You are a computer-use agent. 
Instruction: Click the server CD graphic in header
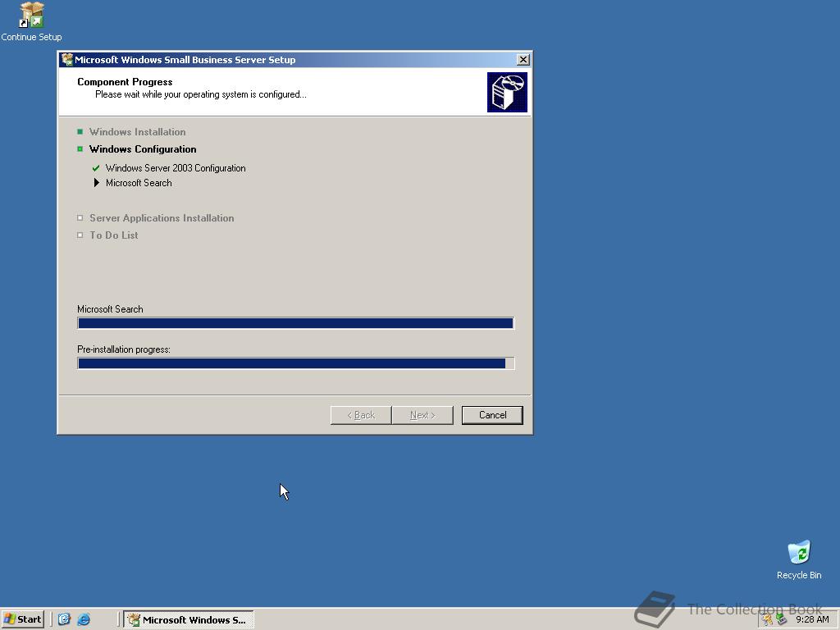(507, 92)
